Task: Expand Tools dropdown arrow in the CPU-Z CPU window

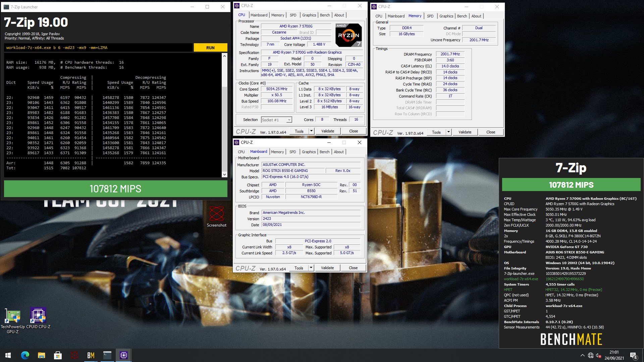Action: pos(311,131)
